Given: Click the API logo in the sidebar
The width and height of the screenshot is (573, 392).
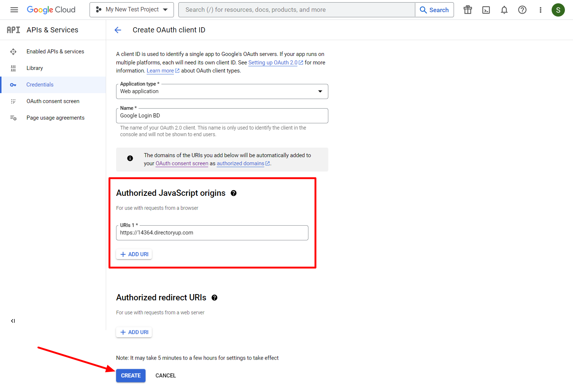Looking at the screenshot, I should (13, 30).
